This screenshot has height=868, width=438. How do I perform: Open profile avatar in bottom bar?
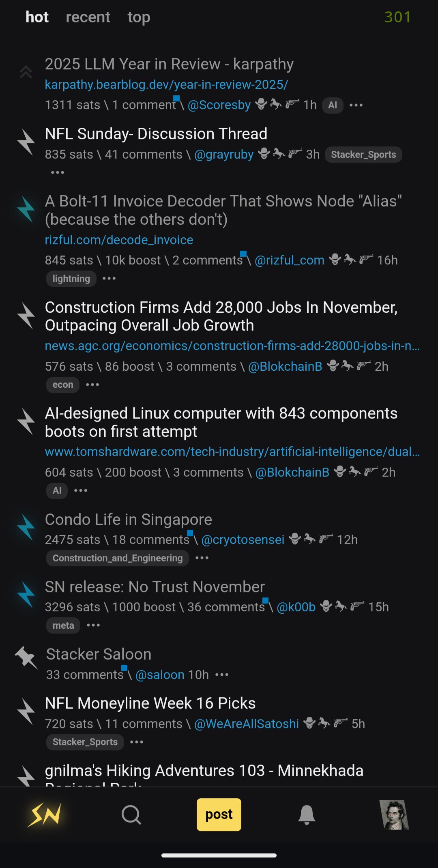[394, 814]
